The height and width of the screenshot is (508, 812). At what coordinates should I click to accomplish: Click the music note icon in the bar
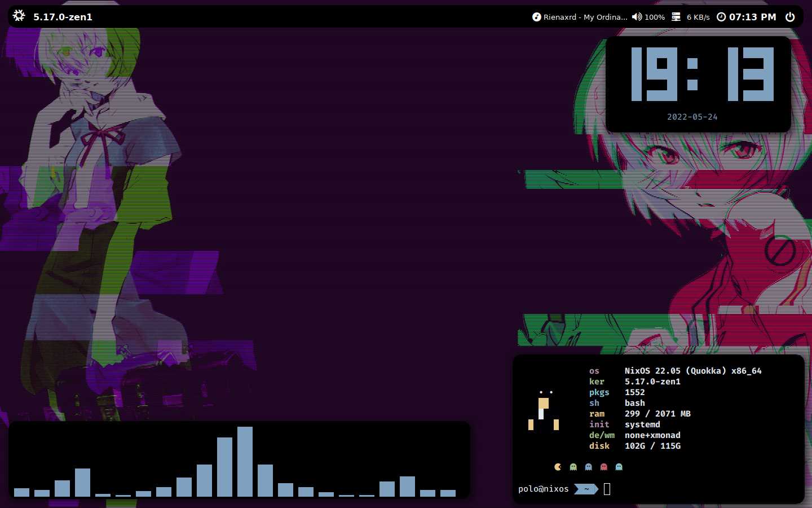(536, 17)
